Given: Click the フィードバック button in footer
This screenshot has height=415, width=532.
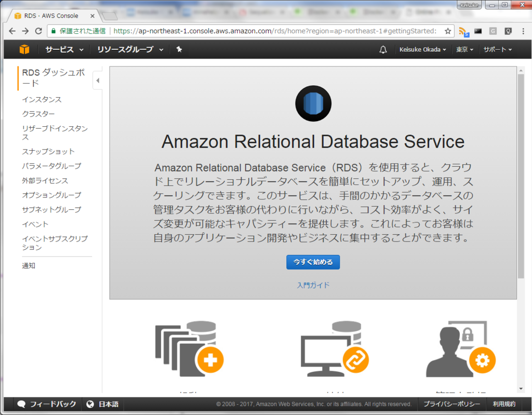Looking at the screenshot, I should [x=47, y=404].
